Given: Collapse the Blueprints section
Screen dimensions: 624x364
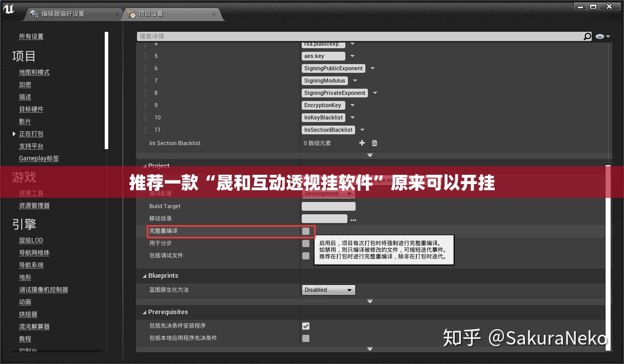Looking at the screenshot, I should tap(144, 276).
